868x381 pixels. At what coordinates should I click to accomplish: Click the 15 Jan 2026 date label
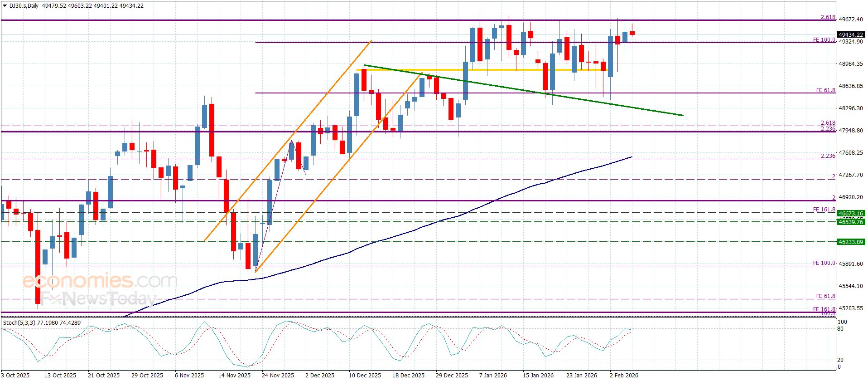(538, 376)
